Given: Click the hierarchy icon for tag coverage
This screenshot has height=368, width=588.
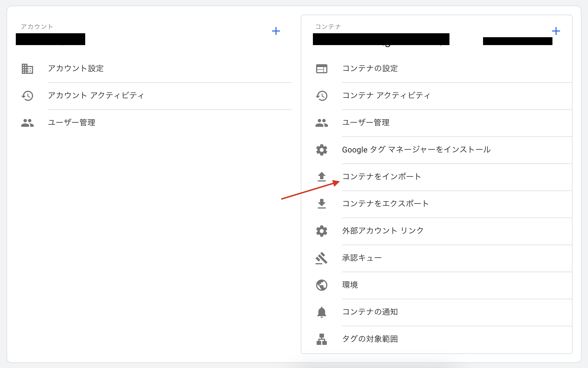Looking at the screenshot, I should (322, 339).
